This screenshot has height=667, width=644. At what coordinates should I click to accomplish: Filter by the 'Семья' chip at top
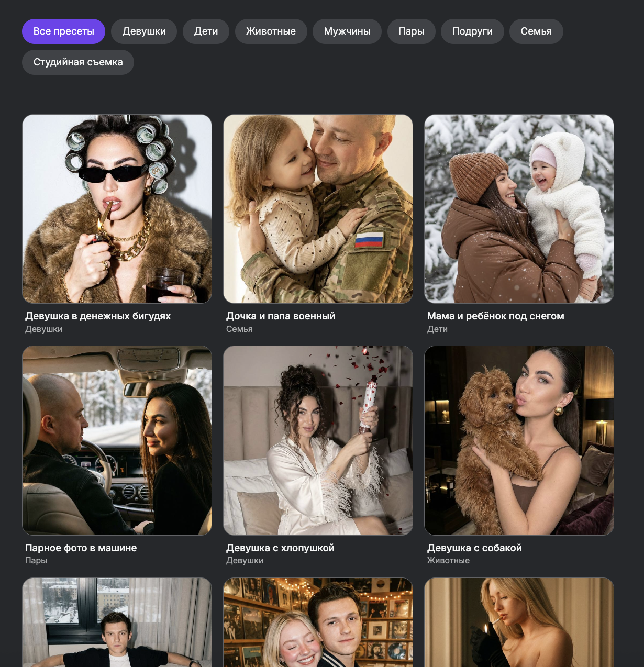click(536, 31)
